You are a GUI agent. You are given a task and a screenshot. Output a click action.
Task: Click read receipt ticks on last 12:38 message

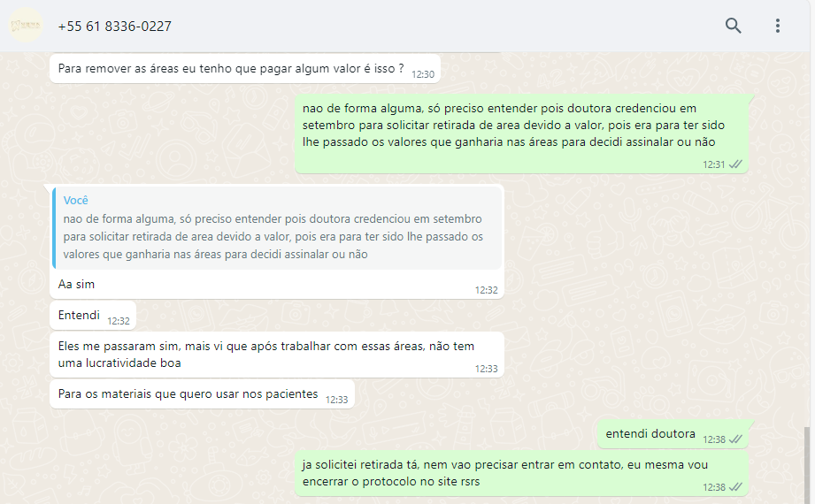pos(735,487)
